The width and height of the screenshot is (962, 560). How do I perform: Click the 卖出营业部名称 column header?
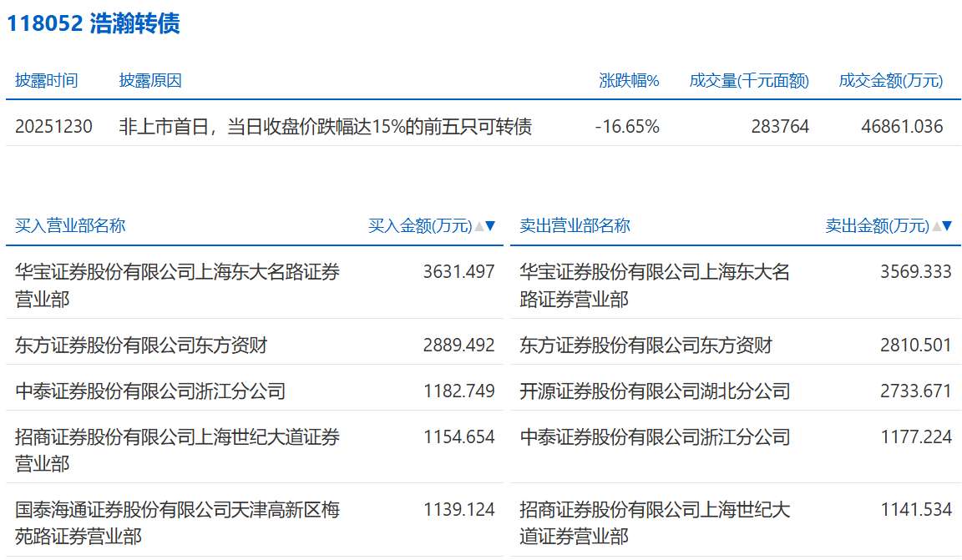click(575, 225)
